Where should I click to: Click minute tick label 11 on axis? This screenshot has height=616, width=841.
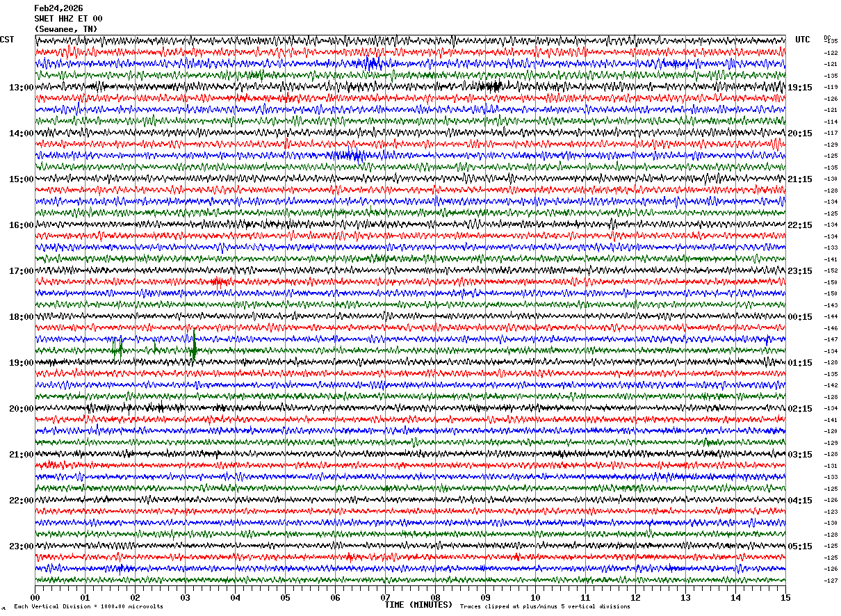coord(585,597)
